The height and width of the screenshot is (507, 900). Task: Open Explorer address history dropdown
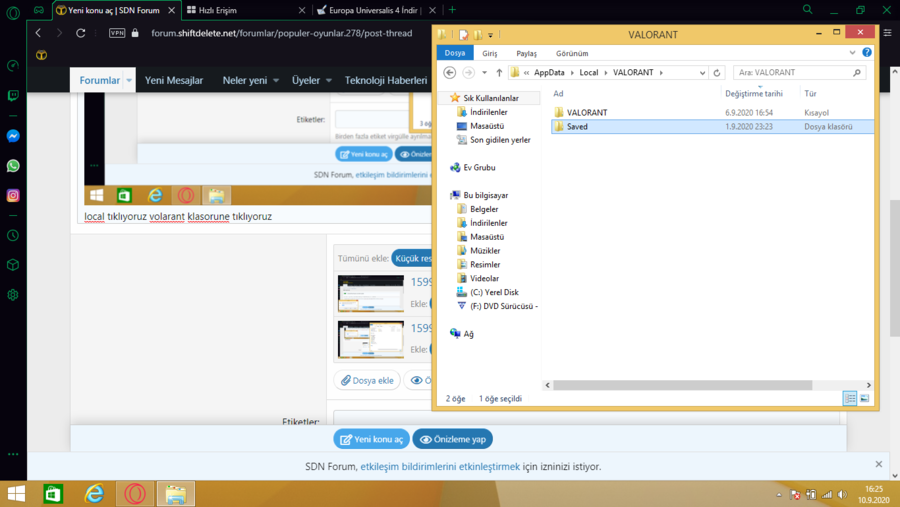tap(703, 72)
